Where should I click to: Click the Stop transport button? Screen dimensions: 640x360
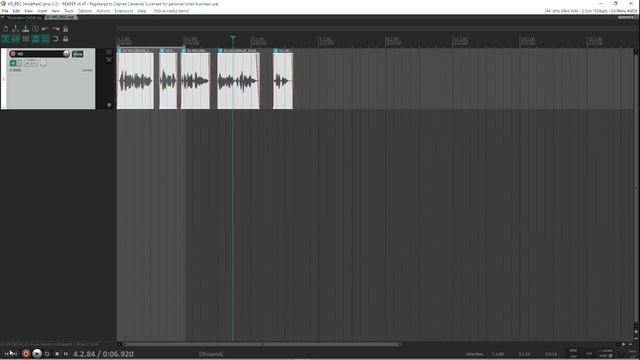(57, 354)
